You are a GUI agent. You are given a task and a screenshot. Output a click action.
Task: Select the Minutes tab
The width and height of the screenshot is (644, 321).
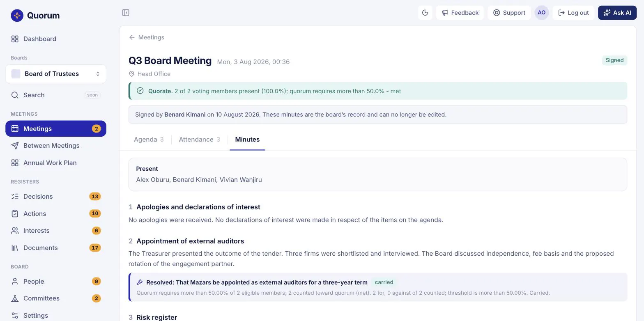(247, 140)
